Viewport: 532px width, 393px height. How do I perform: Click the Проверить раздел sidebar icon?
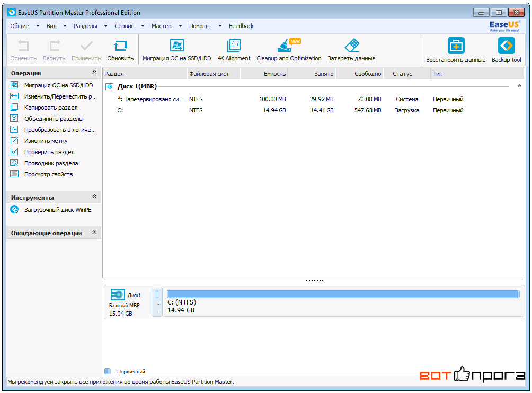(x=14, y=151)
